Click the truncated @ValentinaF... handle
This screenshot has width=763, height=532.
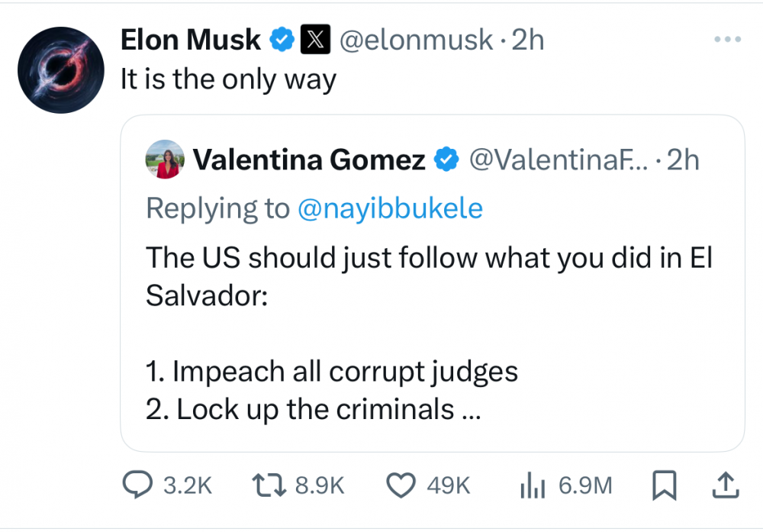tap(555, 160)
